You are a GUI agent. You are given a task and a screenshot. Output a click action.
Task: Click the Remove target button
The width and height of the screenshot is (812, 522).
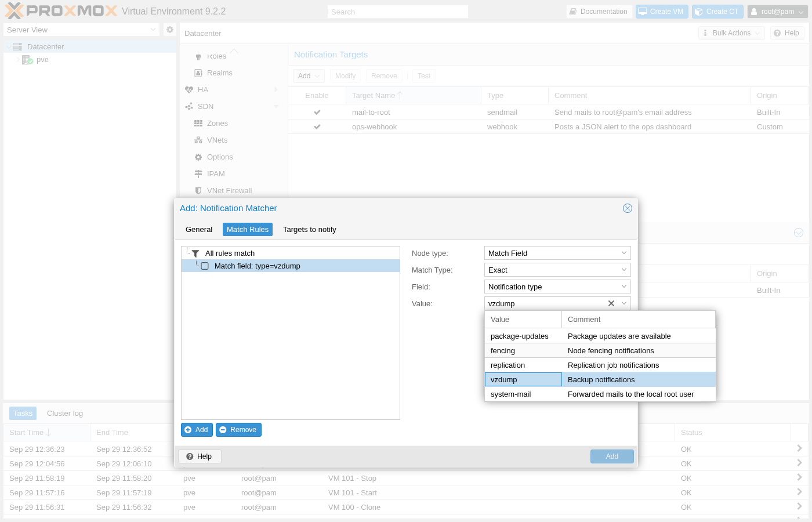pos(384,76)
